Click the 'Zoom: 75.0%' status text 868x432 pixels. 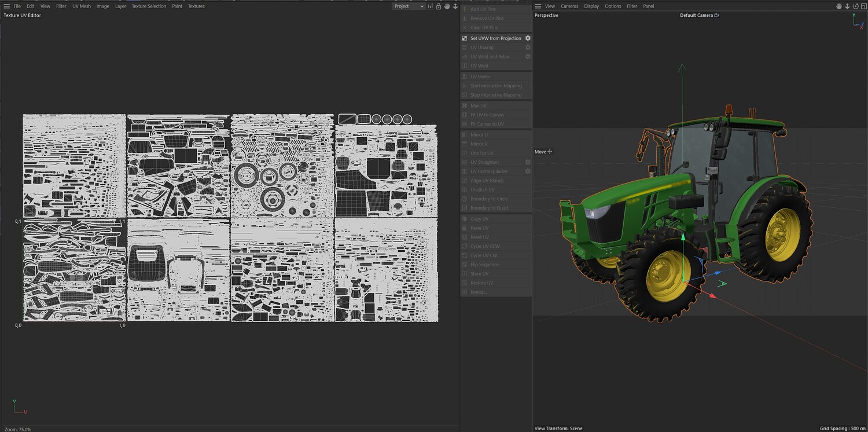[x=17, y=429]
